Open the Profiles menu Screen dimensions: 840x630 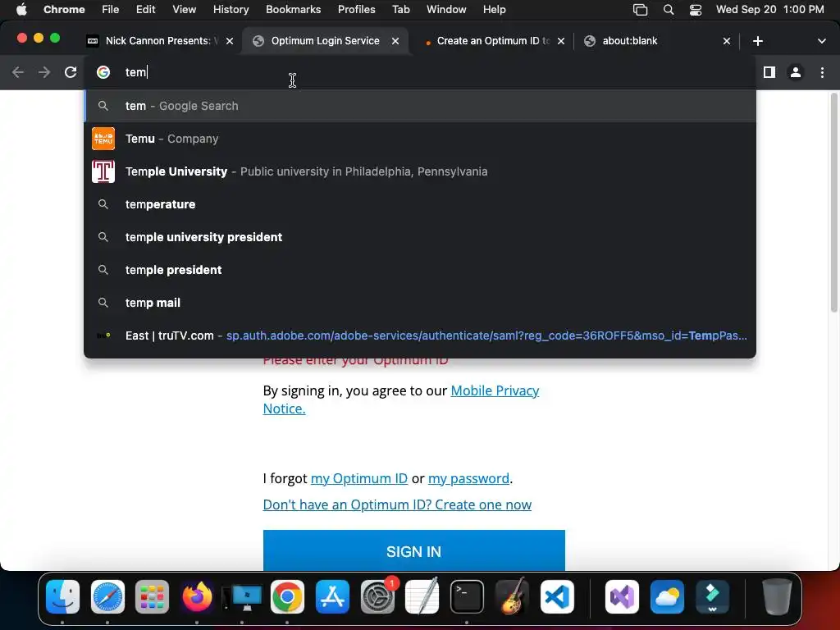point(356,10)
